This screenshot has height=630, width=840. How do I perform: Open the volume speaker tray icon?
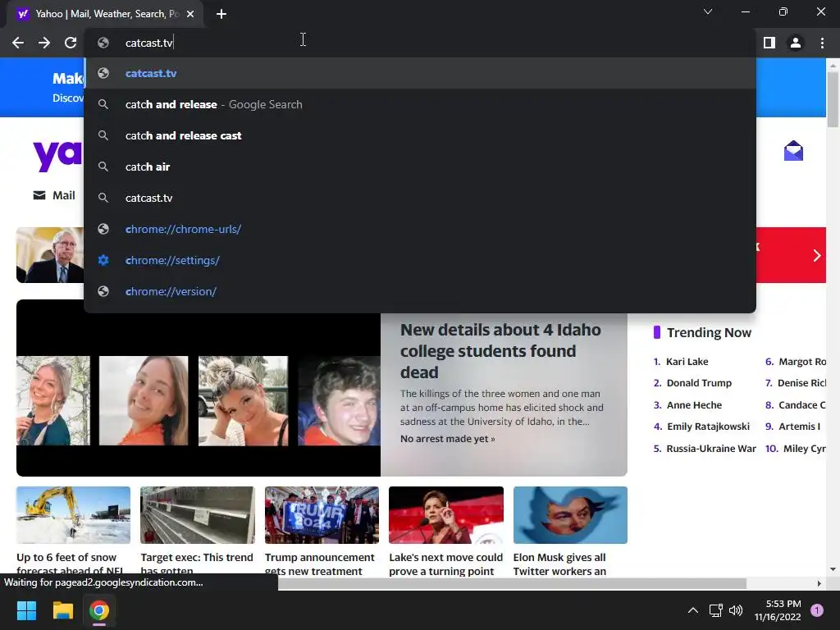tap(736, 610)
